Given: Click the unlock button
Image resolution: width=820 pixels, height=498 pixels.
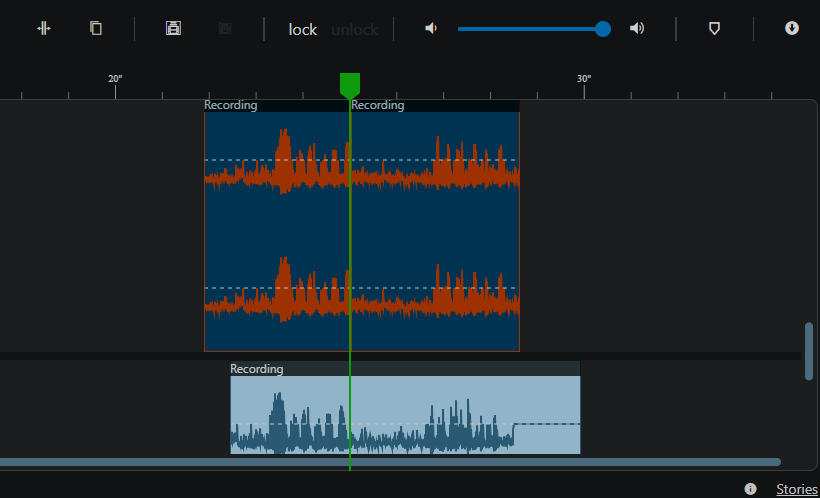Looking at the screenshot, I should [x=355, y=29].
